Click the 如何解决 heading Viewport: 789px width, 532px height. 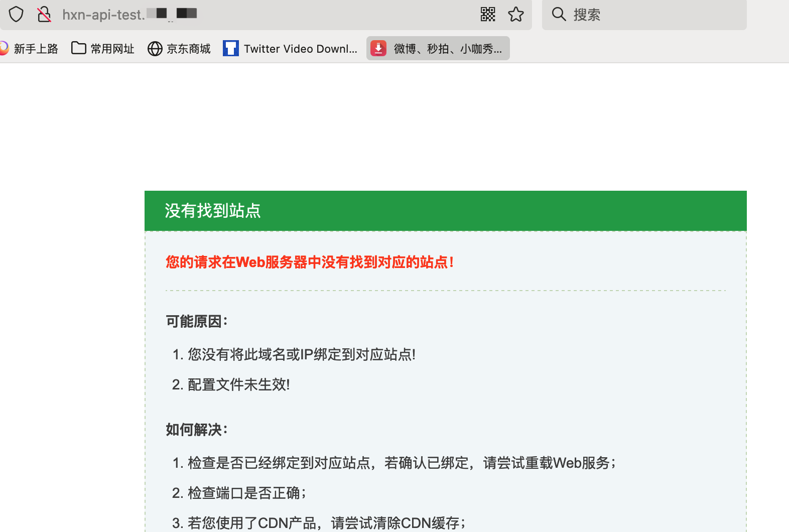pos(197,430)
